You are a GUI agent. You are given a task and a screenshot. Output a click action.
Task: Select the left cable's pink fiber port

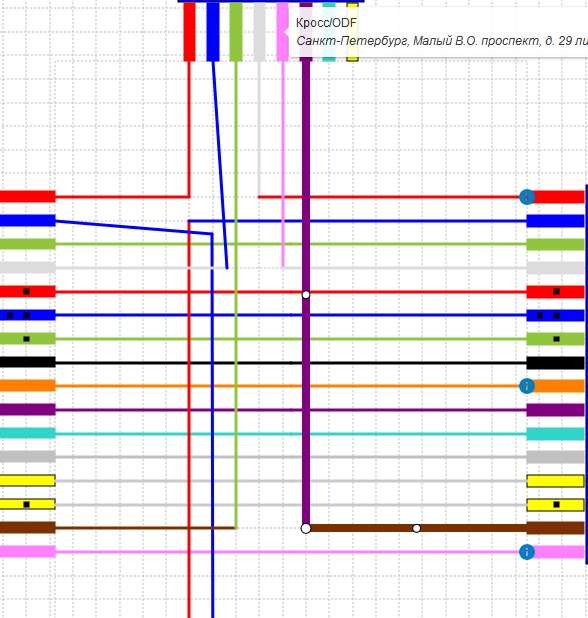[x=28, y=551]
